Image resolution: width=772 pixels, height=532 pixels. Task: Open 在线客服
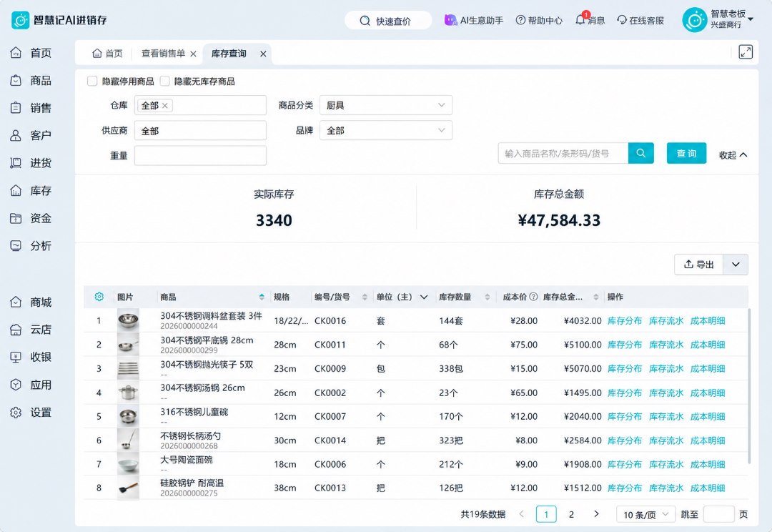640,20
